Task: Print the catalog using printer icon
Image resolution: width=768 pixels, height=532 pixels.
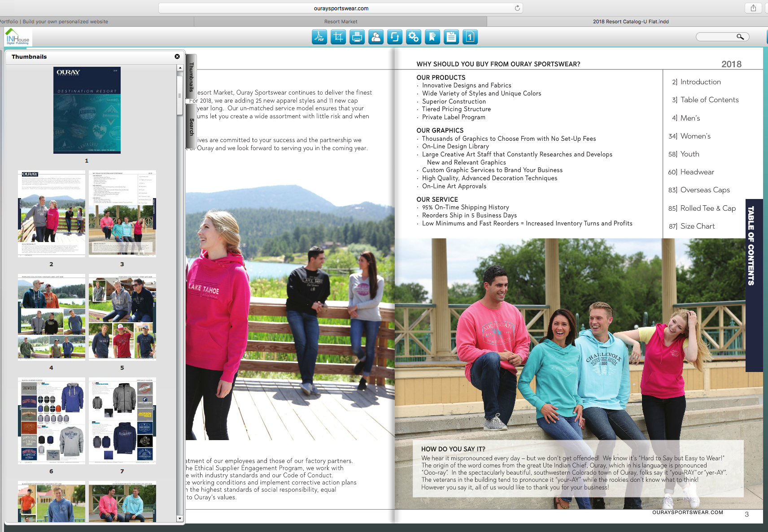Action: [x=357, y=37]
